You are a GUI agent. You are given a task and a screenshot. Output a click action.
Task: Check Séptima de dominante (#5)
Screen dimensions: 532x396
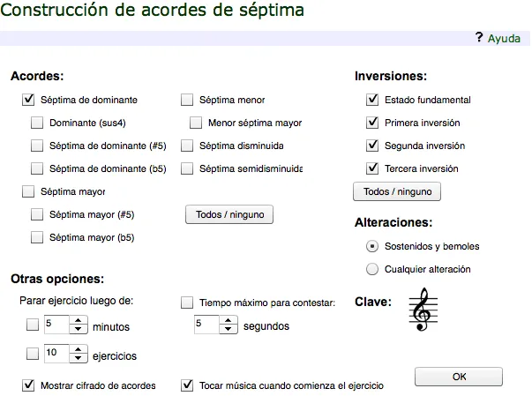(x=37, y=146)
